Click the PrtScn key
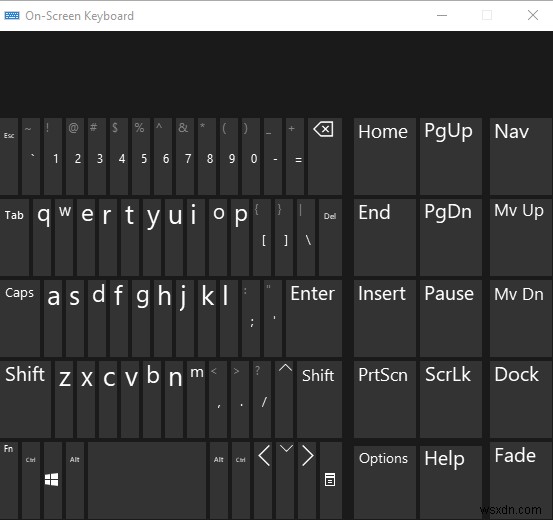This screenshot has width=553, height=520. tap(385, 399)
